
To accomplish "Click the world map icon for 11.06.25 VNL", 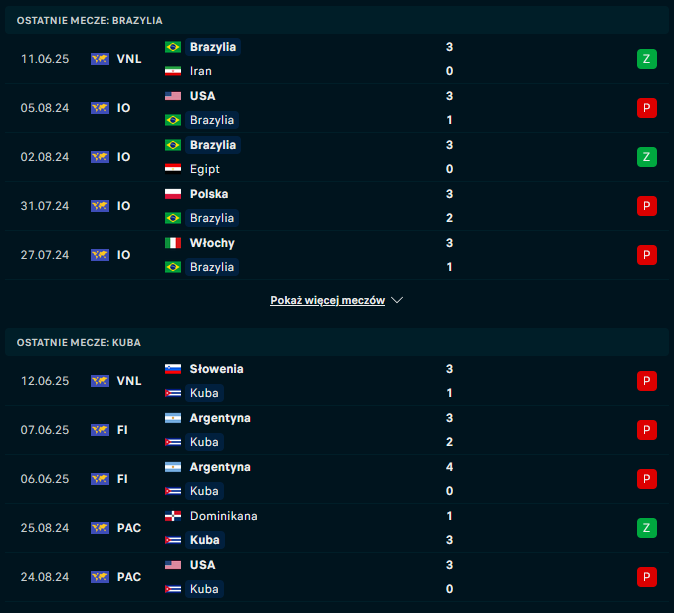I will point(100,59).
